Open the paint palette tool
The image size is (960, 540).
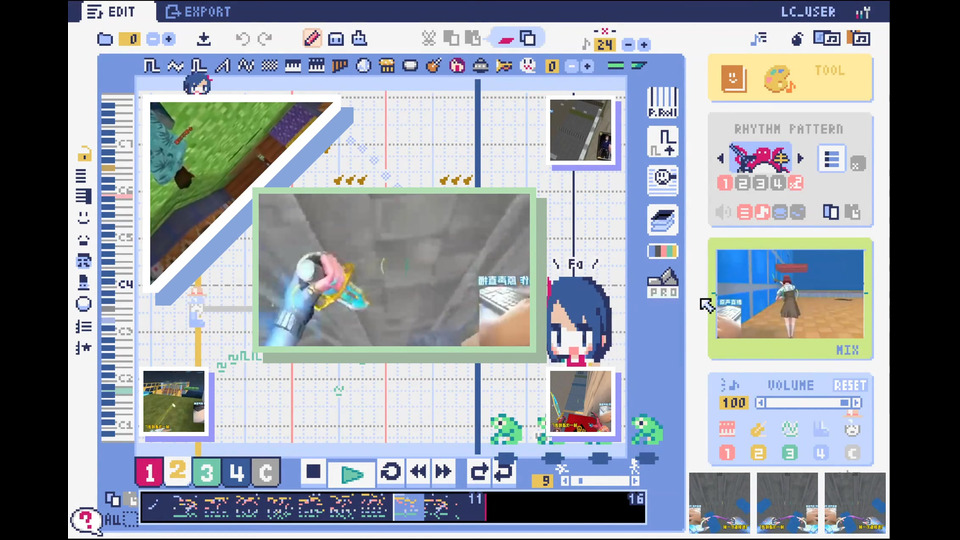(x=778, y=80)
